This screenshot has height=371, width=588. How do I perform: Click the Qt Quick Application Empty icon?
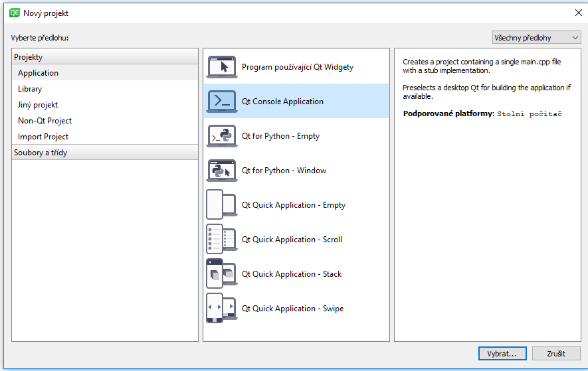click(222, 205)
